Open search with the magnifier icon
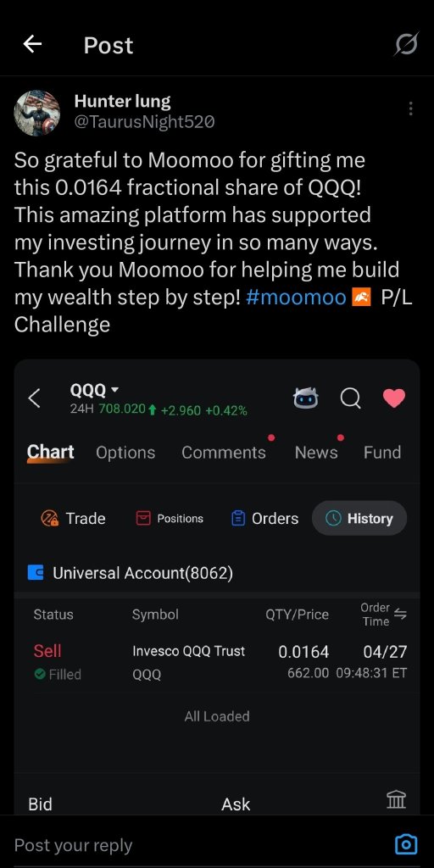The width and height of the screenshot is (434, 868). 350,398
